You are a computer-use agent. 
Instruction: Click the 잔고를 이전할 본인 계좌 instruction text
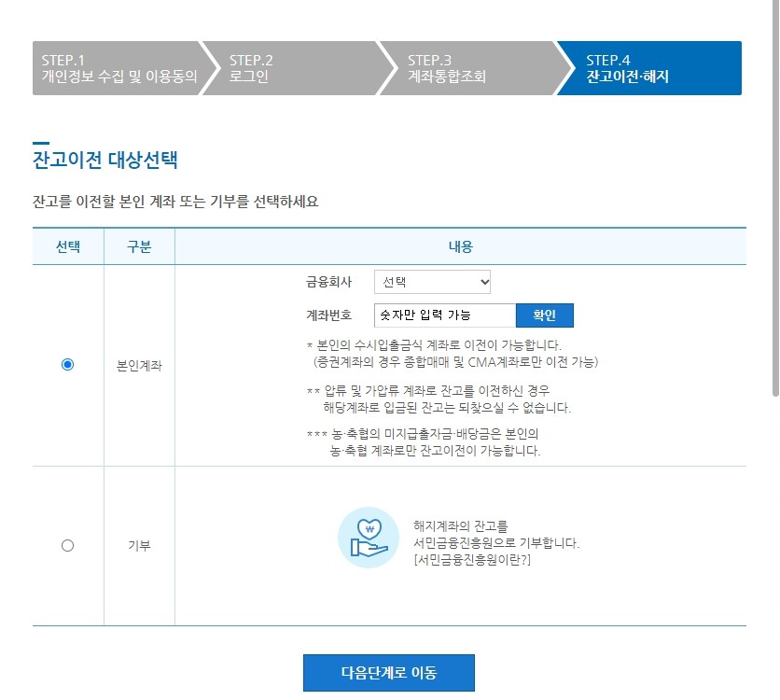point(175,202)
